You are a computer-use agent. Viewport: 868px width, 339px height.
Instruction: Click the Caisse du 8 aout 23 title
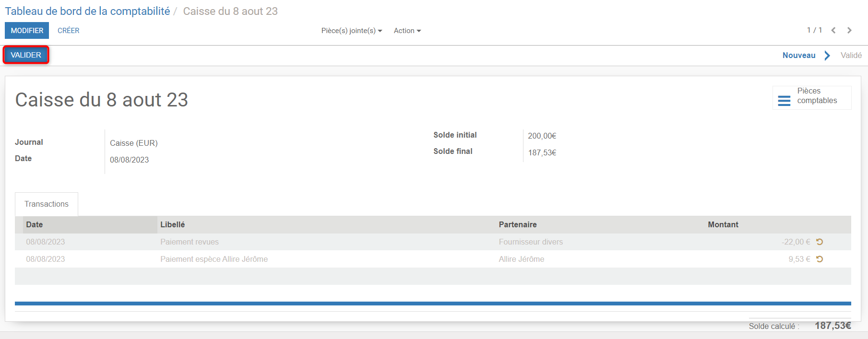102,100
